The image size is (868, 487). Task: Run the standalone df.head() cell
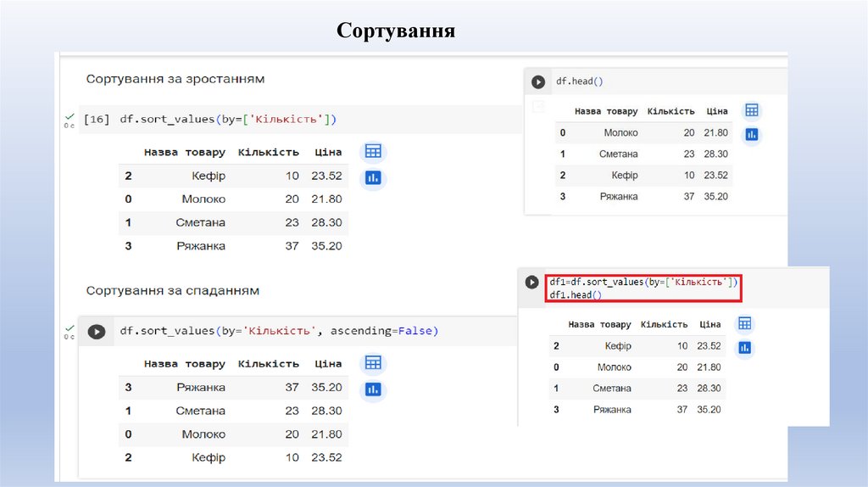(537, 82)
